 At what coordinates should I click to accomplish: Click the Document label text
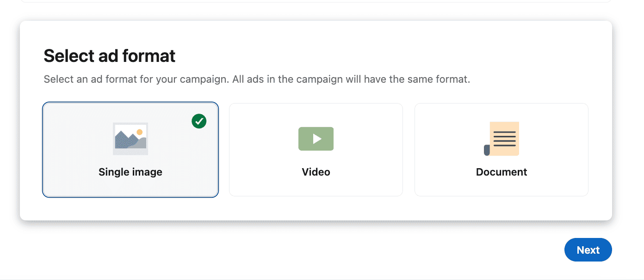click(501, 171)
